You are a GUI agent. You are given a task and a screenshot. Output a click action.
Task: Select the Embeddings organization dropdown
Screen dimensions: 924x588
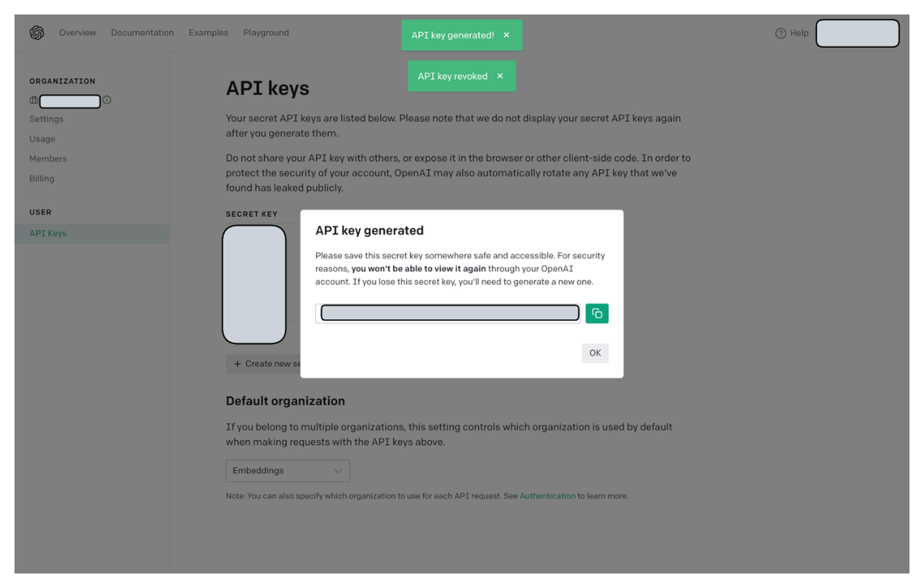coord(288,470)
